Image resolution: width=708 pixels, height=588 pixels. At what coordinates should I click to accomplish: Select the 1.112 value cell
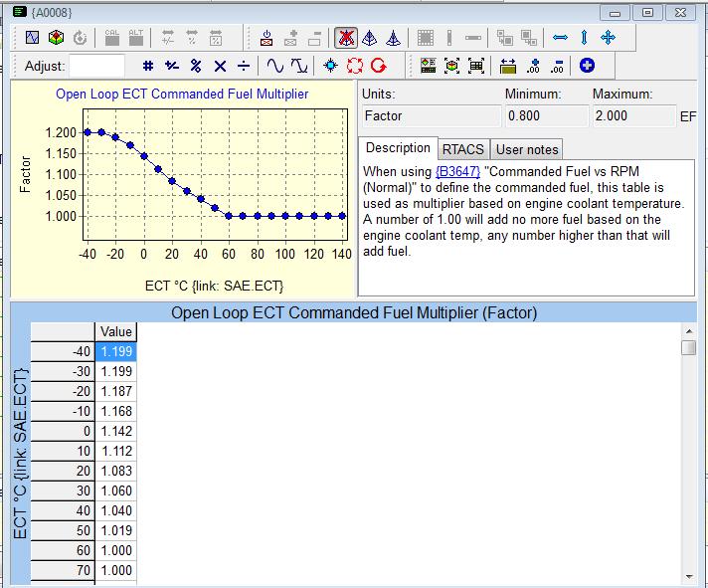pyautogui.click(x=116, y=451)
